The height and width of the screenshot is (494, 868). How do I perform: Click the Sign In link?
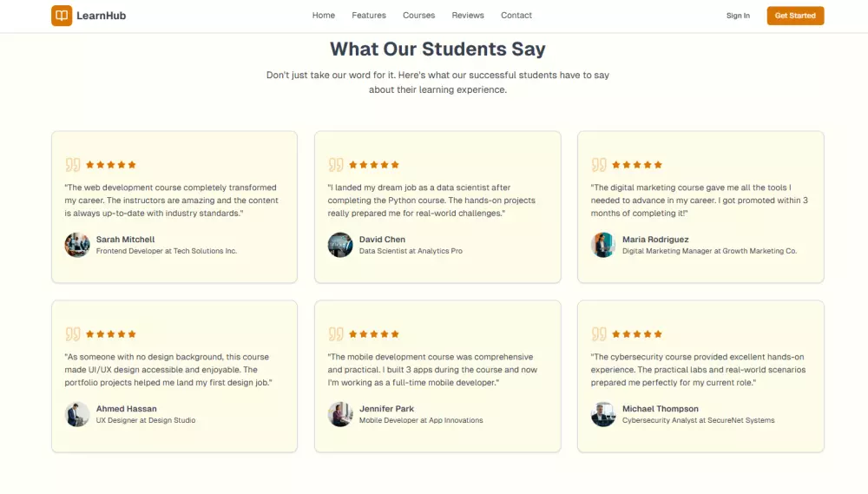738,16
